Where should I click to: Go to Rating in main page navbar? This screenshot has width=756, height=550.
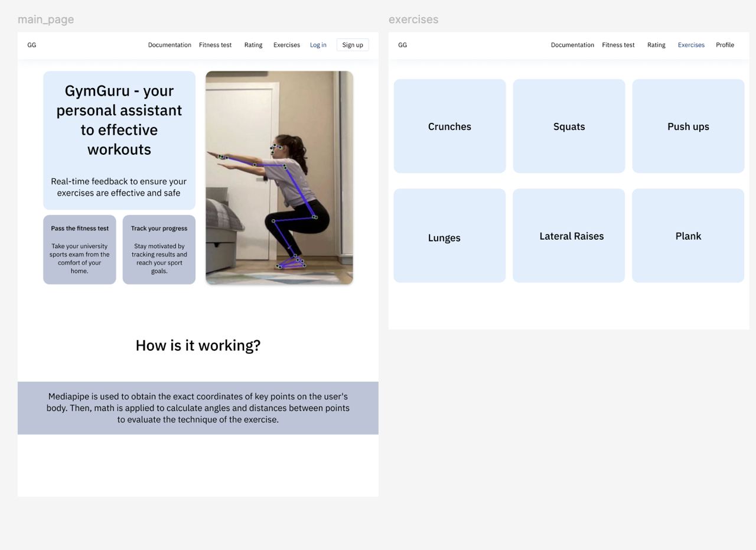pyautogui.click(x=253, y=45)
